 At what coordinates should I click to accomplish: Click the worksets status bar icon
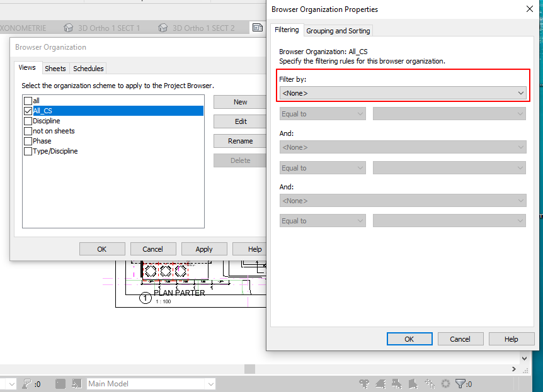pyautogui.click(x=59, y=384)
